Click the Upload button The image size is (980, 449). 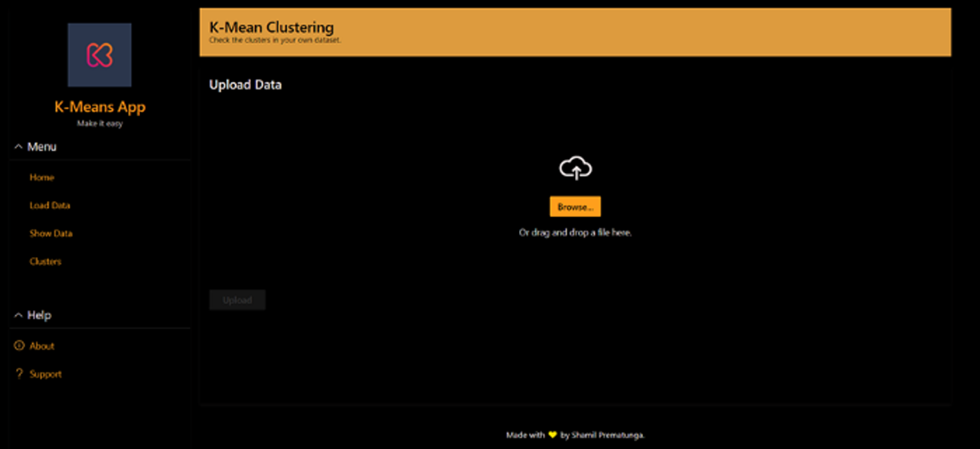pyautogui.click(x=237, y=299)
